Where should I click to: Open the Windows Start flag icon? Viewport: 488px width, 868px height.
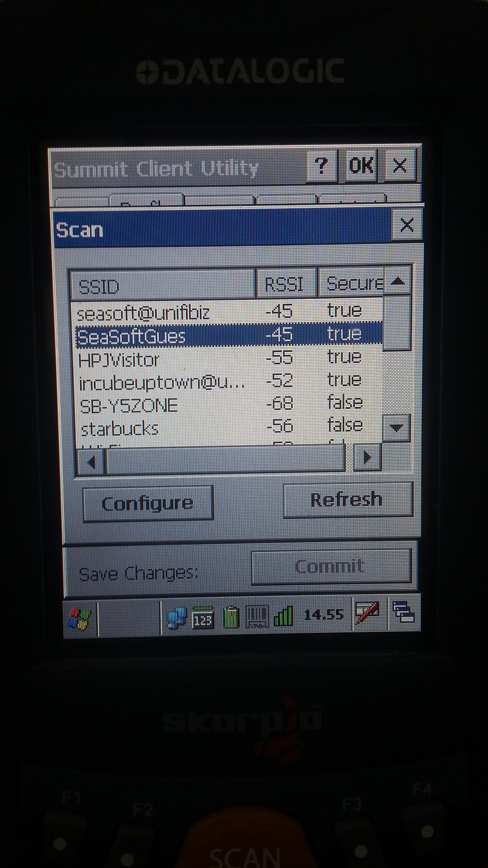click(79, 619)
